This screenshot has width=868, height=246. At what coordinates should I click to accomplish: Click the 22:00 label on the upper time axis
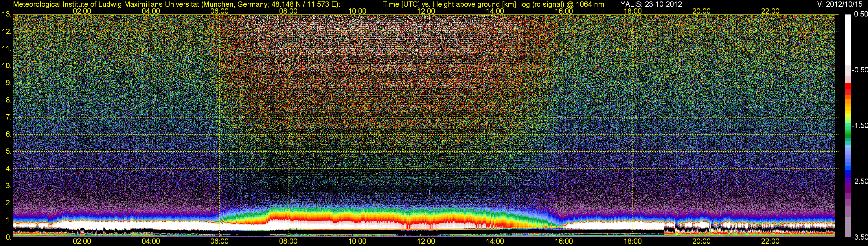tap(770, 11)
